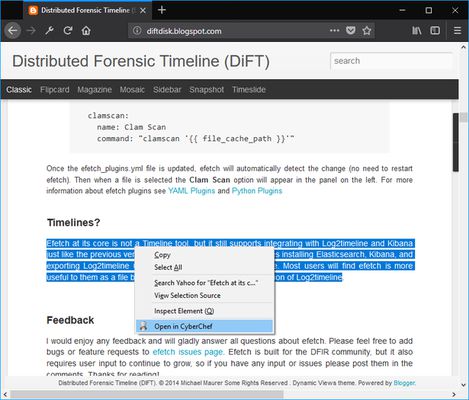Open developer tools wrench icon
The image size is (469, 400).
click(50, 31)
